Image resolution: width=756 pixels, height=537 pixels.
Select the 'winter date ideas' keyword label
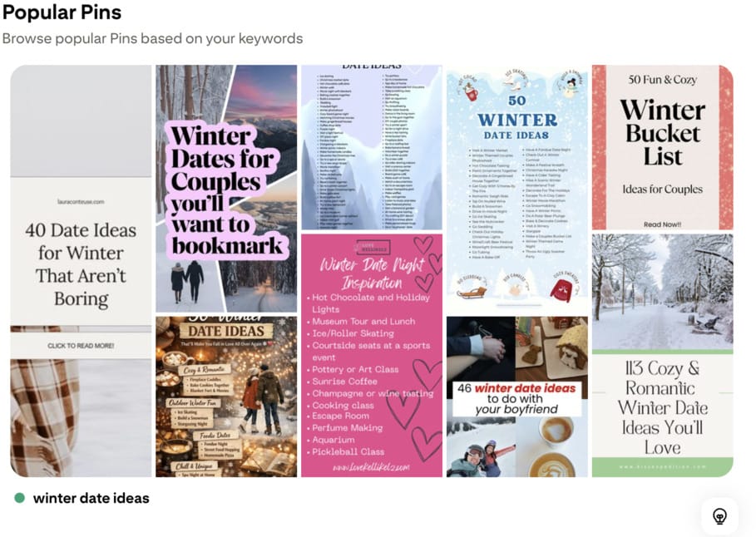tap(91, 498)
